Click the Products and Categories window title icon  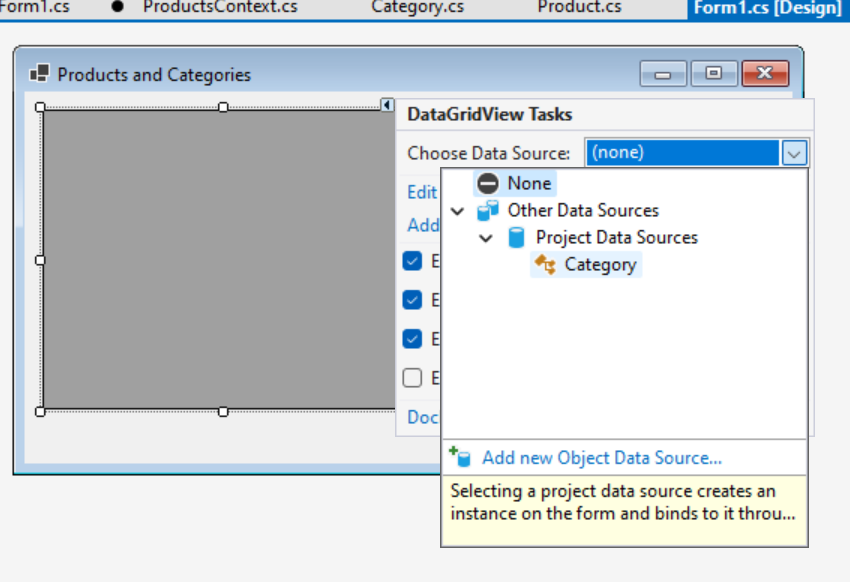(40, 73)
